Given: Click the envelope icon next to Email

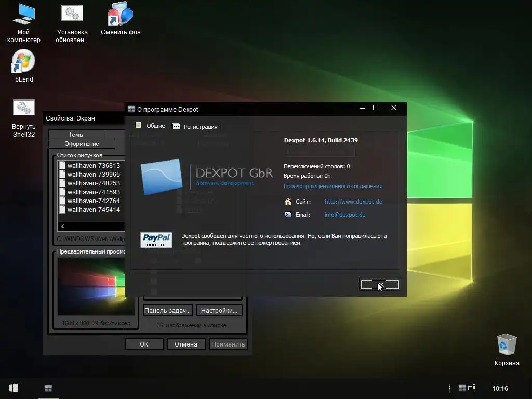Looking at the screenshot, I should tap(288, 215).
